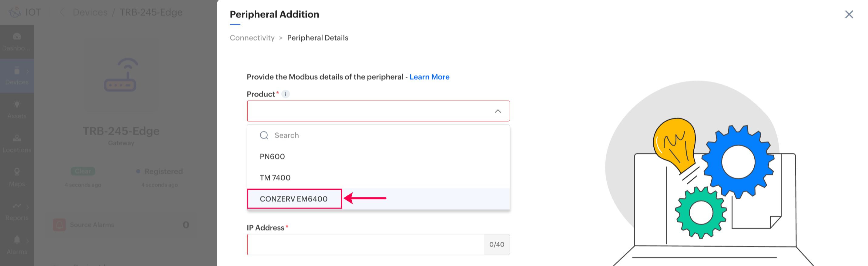The height and width of the screenshot is (266, 868).
Task: Expand Reports in sidebar
Action: coord(17,211)
